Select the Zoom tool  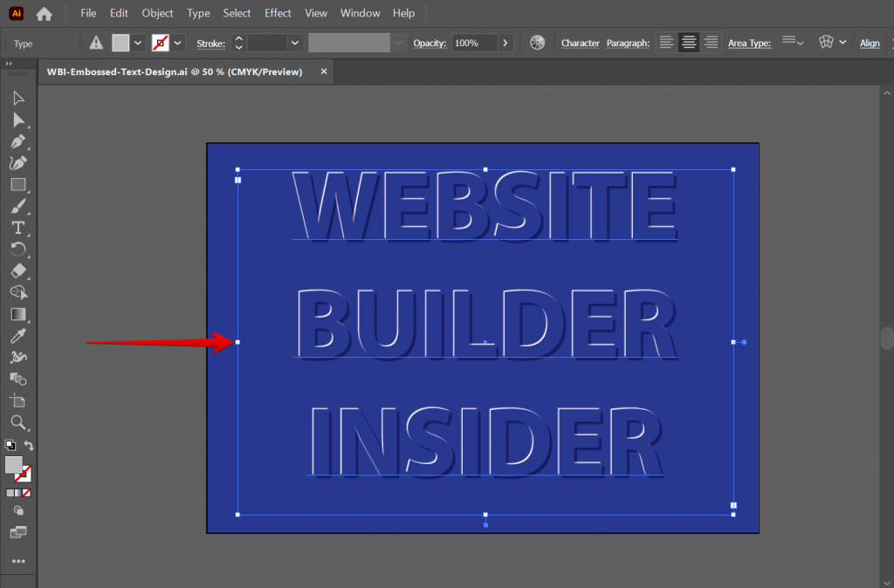click(x=19, y=424)
